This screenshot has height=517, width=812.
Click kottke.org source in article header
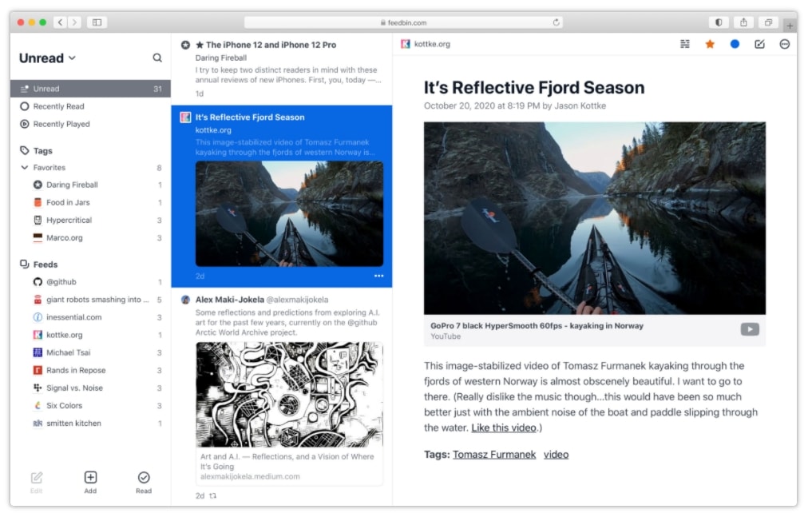click(x=426, y=44)
